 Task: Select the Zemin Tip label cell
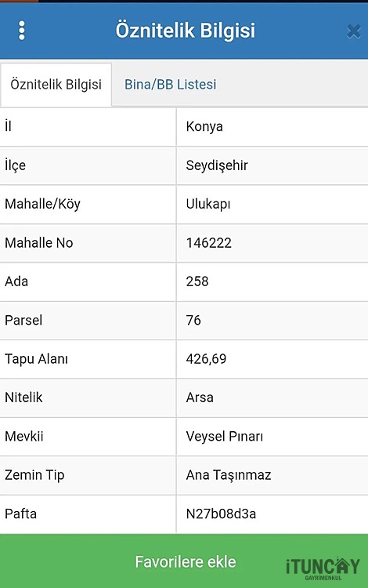tap(88, 475)
